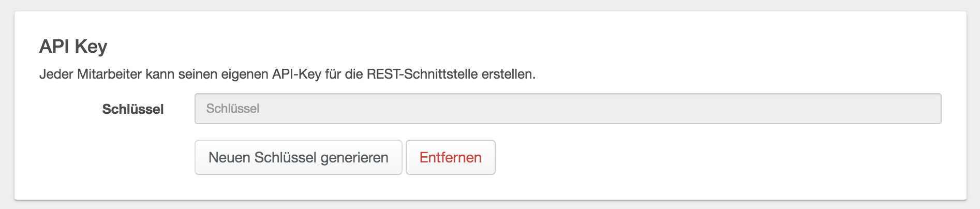Click the API Key heading
Viewport: 980px width, 209px height.
(x=73, y=47)
